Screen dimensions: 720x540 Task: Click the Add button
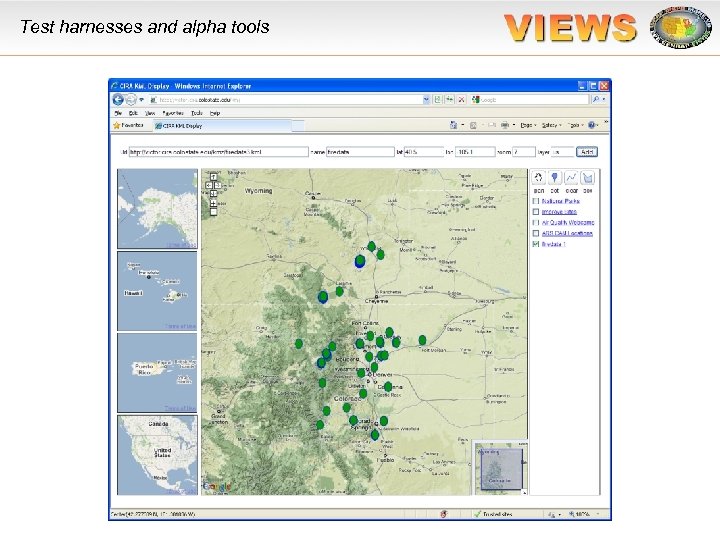(587, 152)
